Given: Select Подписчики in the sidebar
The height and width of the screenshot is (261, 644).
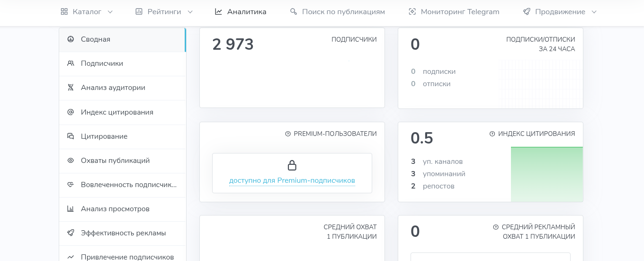Looking at the screenshot, I should 122,63.
